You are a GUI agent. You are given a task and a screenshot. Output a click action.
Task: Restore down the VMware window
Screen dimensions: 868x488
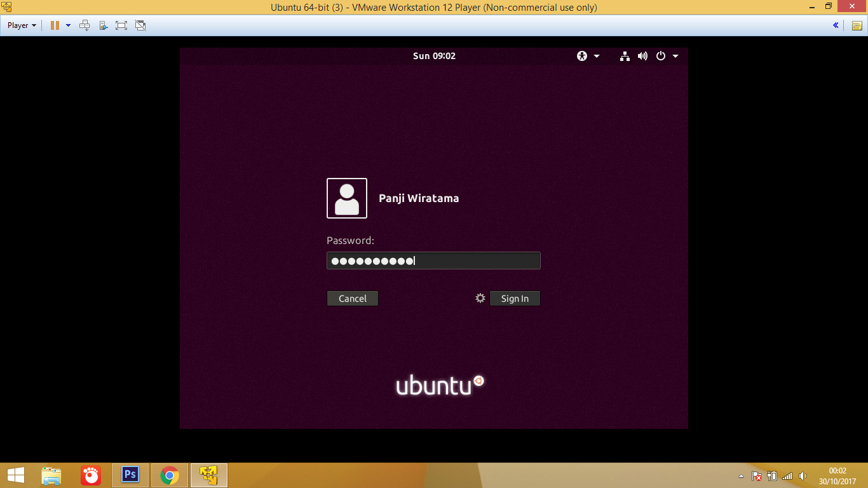(x=828, y=6)
